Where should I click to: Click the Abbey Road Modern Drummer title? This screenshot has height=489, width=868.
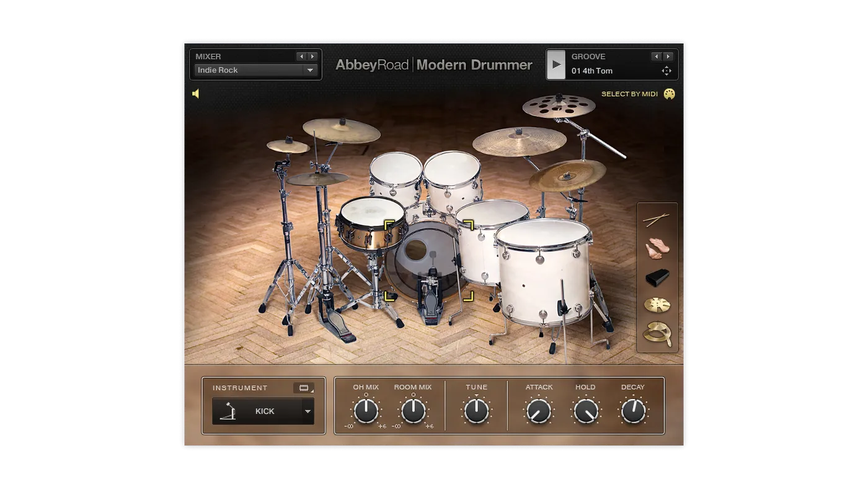pos(434,65)
